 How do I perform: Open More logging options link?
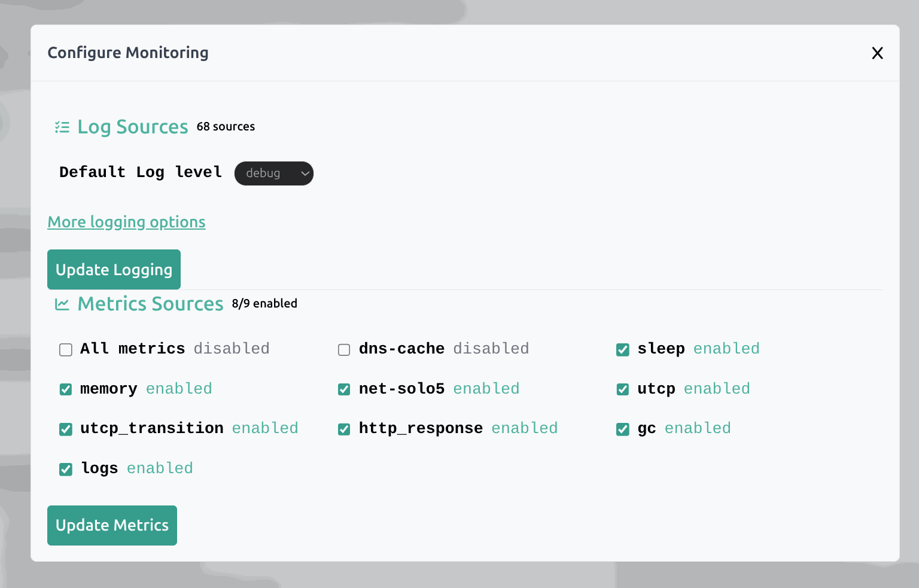tap(127, 222)
